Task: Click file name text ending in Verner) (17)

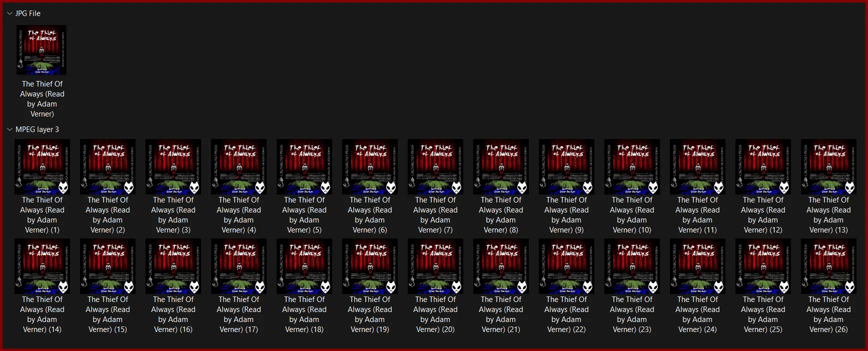Action: pyautogui.click(x=239, y=314)
